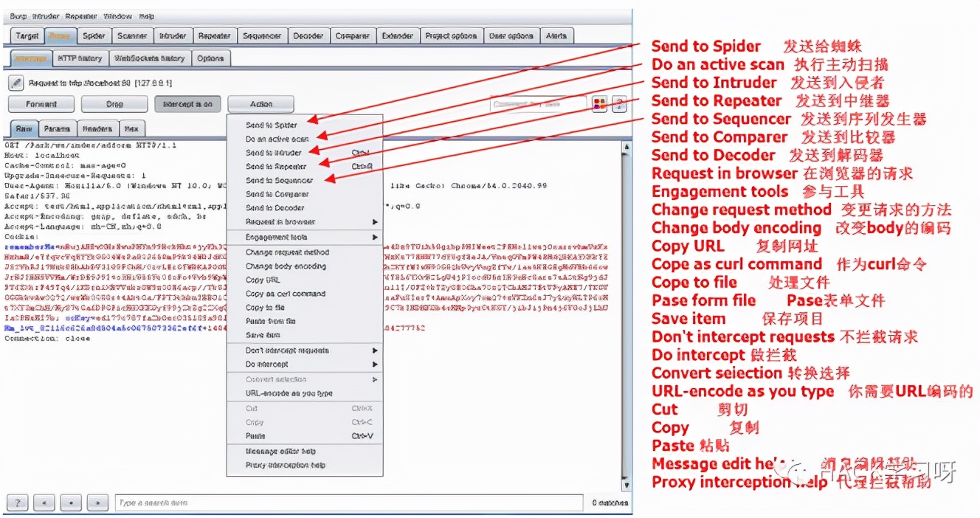Choose Send to Repeater menu entry
This screenshot has height=518, width=980.
[305, 167]
